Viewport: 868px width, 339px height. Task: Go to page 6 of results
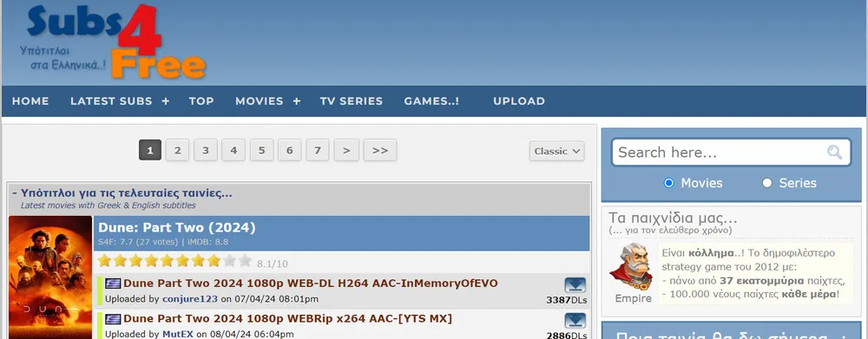point(290,150)
